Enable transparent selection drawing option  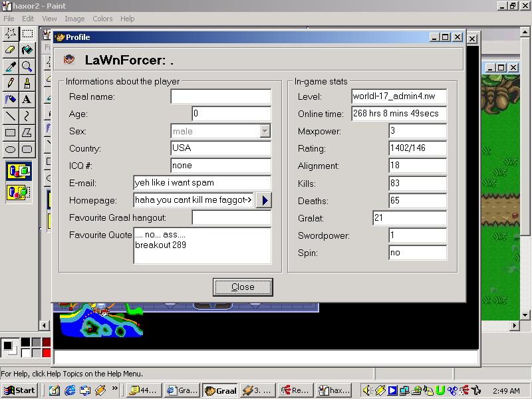[x=19, y=192]
